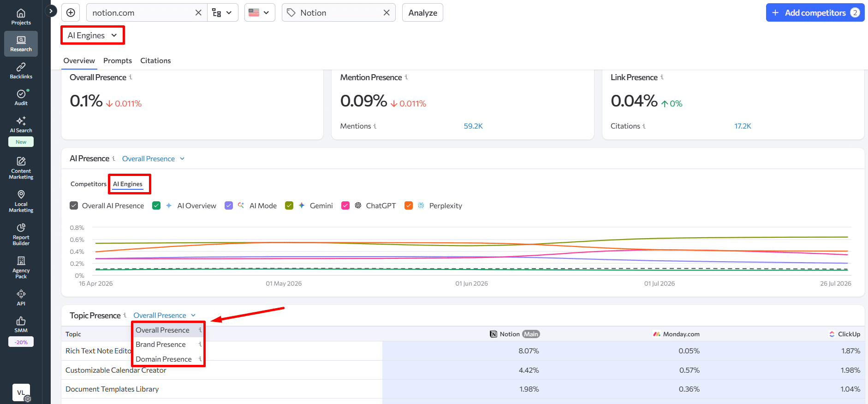
Task: Open Local Marketing in sidebar
Action: pos(21,201)
